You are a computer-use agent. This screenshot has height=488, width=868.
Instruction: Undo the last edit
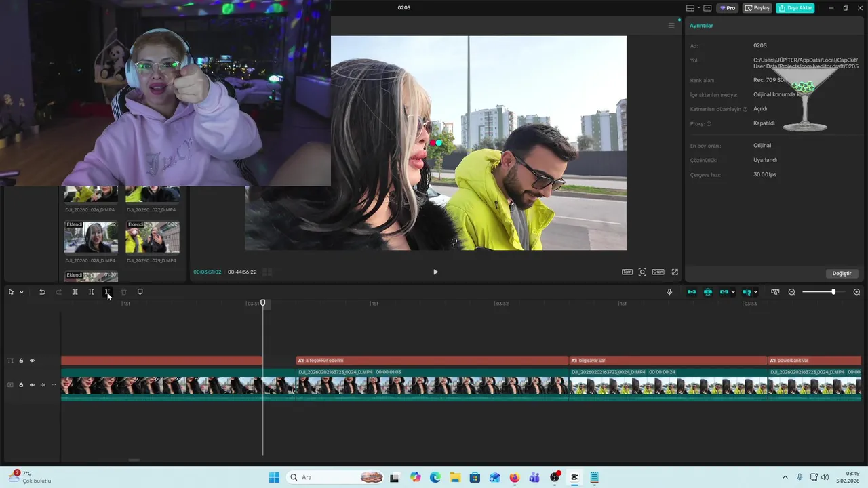(x=42, y=292)
